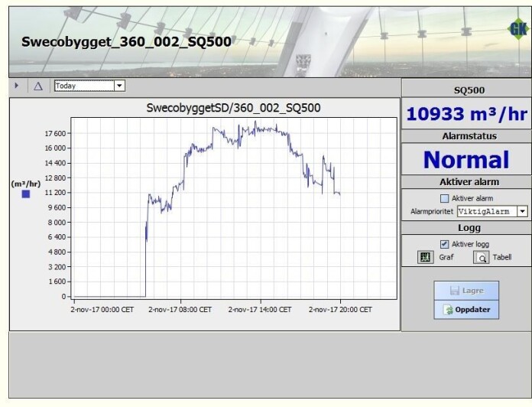Screen dimensions: 532x407
Task: Enable the Aktiver alarm checkbox
Action: click(x=444, y=198)
